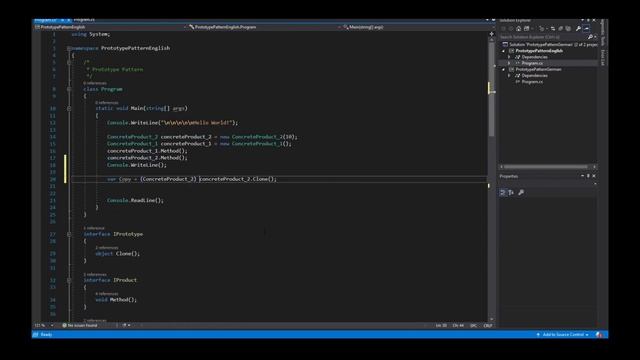The image size is (640, 360).
Task: Click the Collapse All icon in Solution Explorer
Action: click(560, 29)
